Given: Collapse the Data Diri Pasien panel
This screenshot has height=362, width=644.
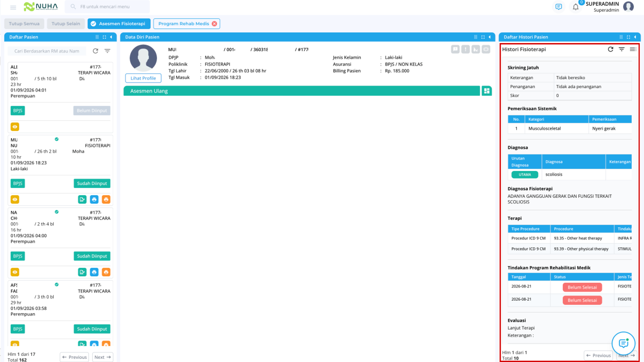Looking at the screenshot, I should point(490,37).
